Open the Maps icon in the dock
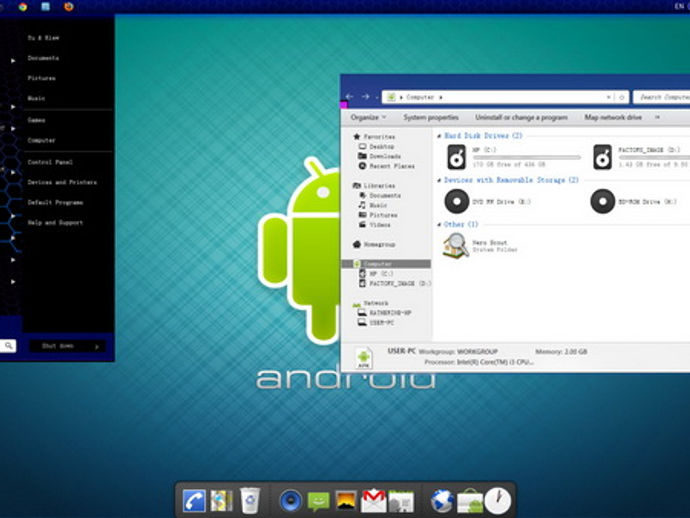This screenshot has width=690, height=518. [221, 501]
